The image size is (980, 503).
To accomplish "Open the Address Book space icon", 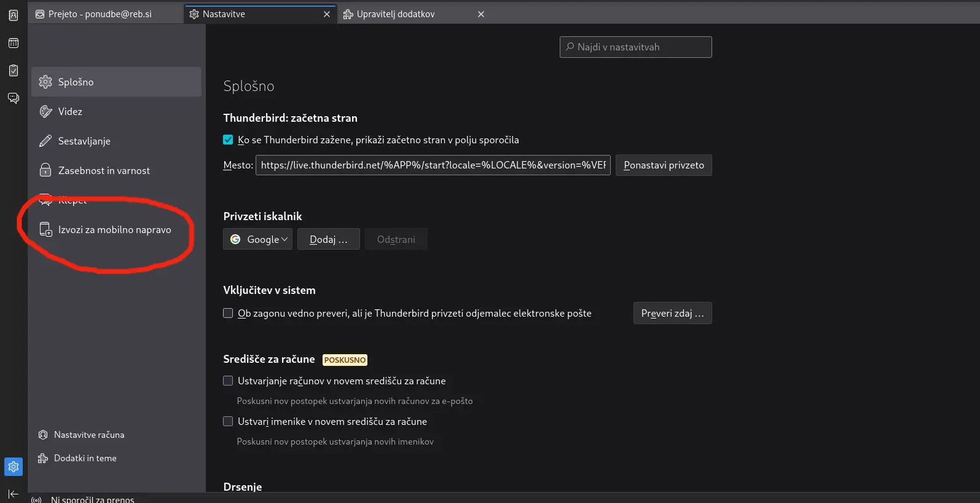I will click(14, 15).
